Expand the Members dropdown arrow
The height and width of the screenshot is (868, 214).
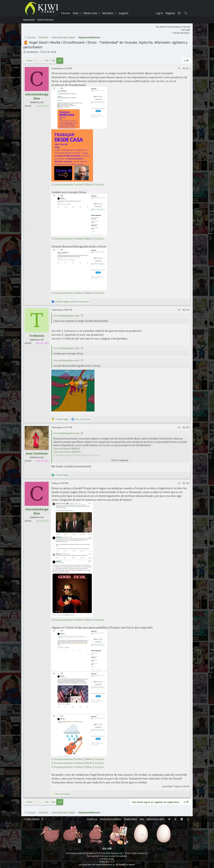[115, 13]
